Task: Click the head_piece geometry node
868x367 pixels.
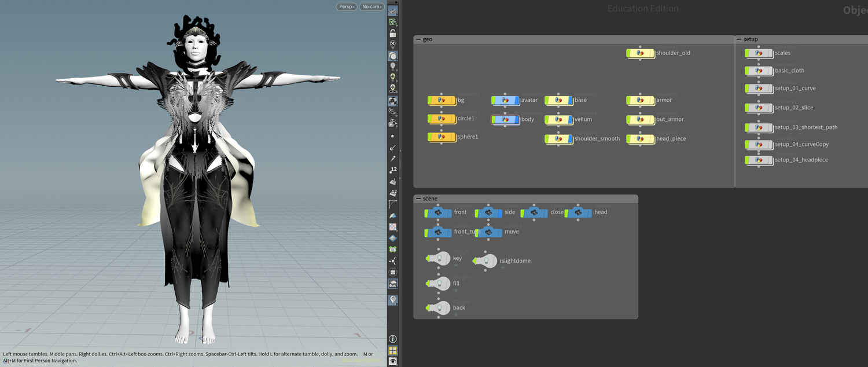Action: 640,139
